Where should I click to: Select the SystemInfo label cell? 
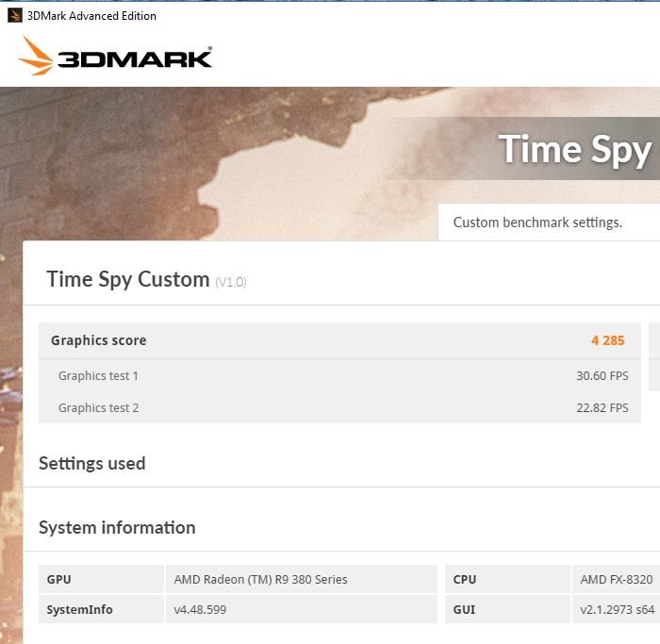click(x=101, y=609)
